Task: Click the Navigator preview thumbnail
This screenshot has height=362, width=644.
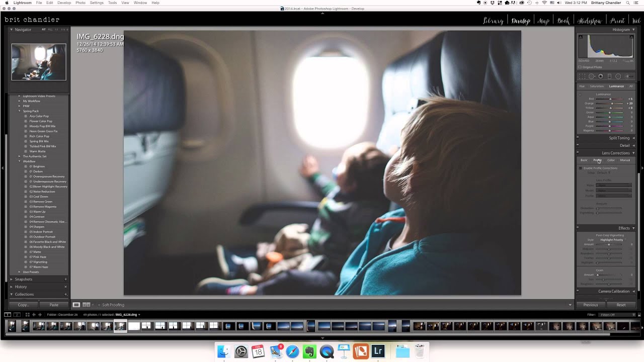Action: point(39,62)
